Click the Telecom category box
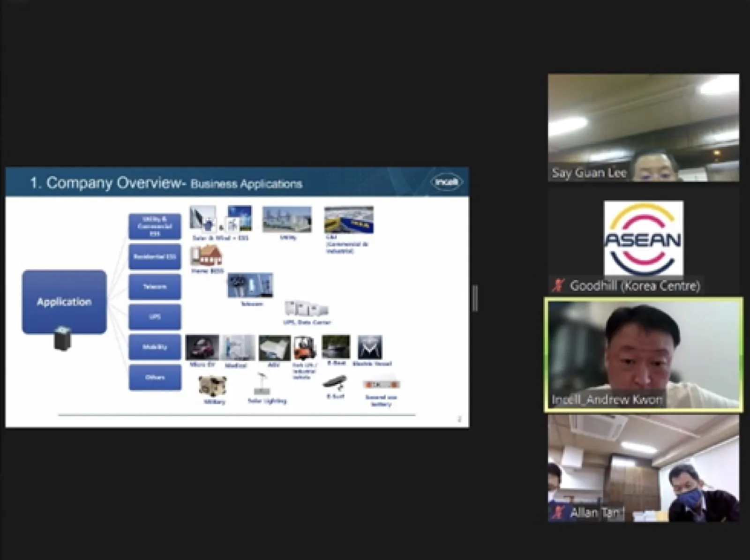 pyautogui.click(x=155, y=286)
